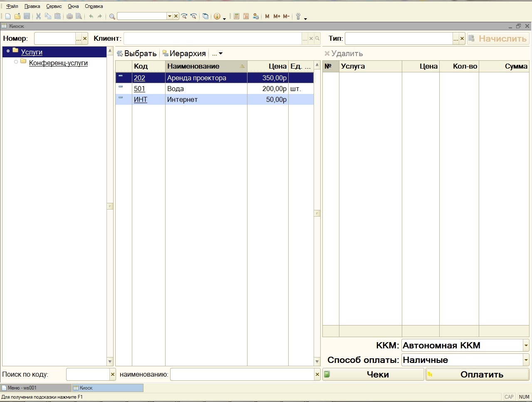The width and height of the screenshot is (532, 402).
Task: Click the magnifier beside Клиент field
Action: 317,38
